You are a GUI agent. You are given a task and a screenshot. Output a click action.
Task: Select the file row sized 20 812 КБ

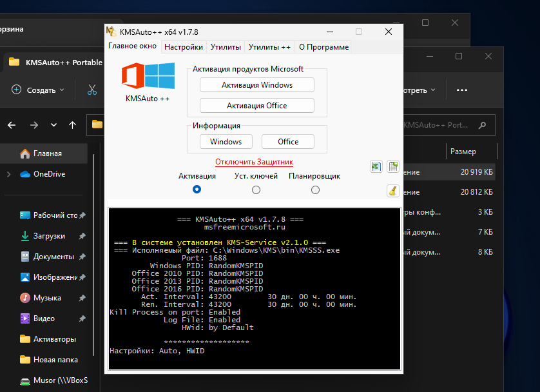pyautogui.click(x=449, y=192)
